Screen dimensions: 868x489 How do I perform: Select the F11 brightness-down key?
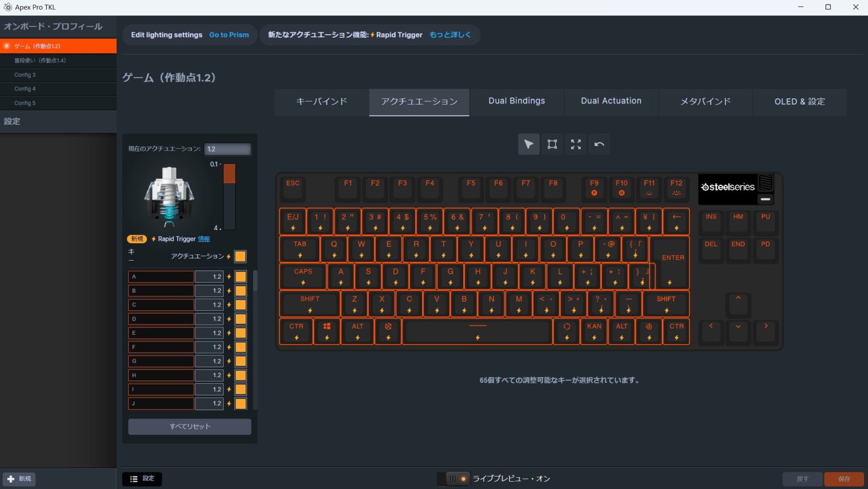[x=649, y=189]
